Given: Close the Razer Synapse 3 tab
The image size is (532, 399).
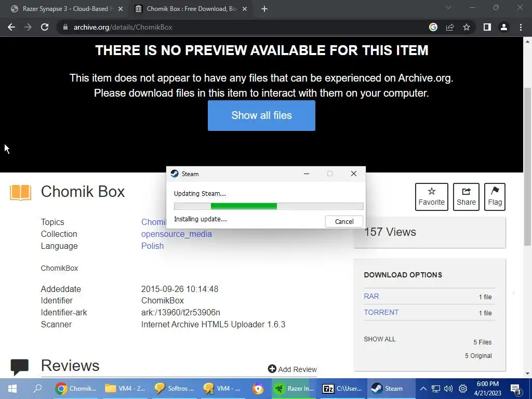Looking at the screenshot, I should click(121, 9).
